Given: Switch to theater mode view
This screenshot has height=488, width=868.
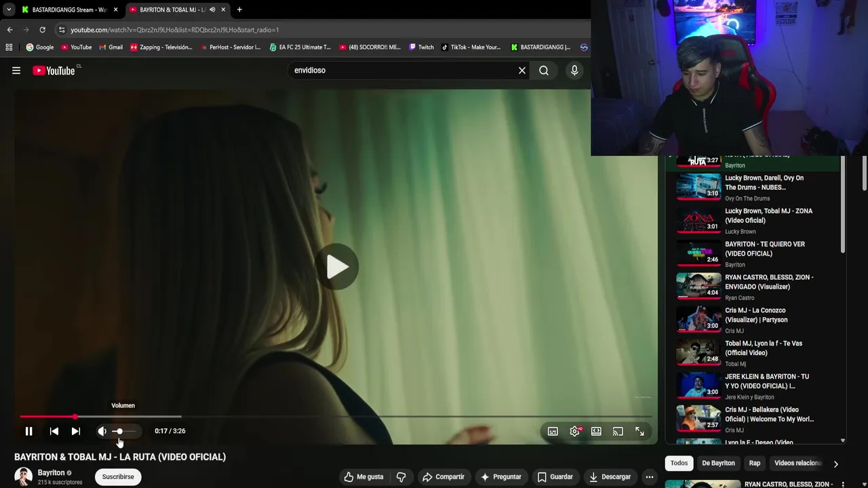Looking at the screenshot, I should 596,431.
